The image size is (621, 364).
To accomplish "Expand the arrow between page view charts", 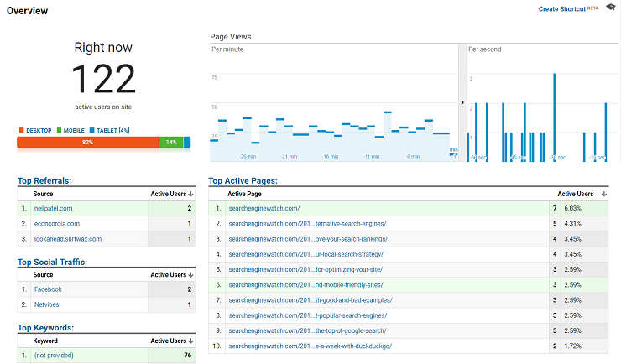I will coord(463,102).
